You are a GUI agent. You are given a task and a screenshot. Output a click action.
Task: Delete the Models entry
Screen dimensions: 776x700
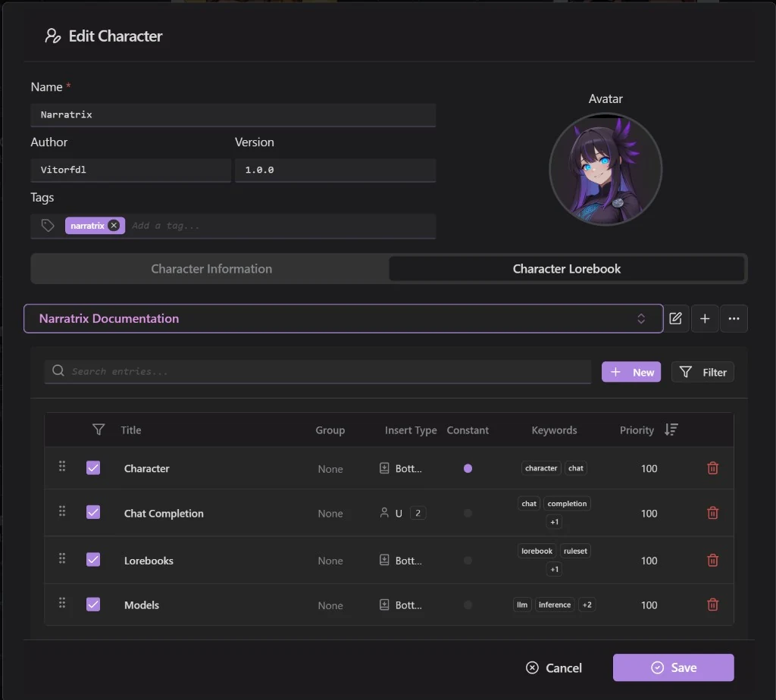tap(712, 605)
